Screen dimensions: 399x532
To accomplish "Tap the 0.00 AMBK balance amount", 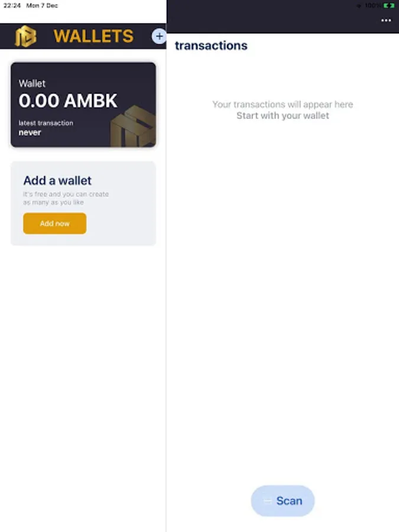I will pyautogui.click(x=68, y=100).
